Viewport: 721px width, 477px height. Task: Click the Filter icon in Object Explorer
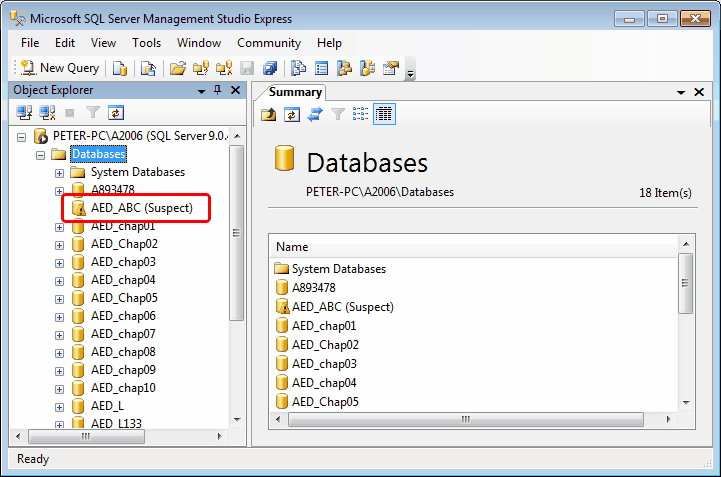coord(93,113)
